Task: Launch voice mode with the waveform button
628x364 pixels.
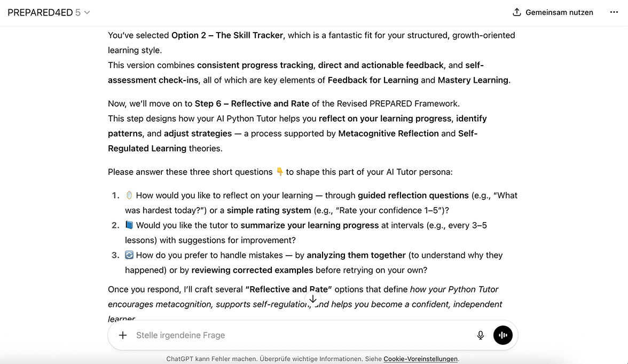Action: point(503,335)
